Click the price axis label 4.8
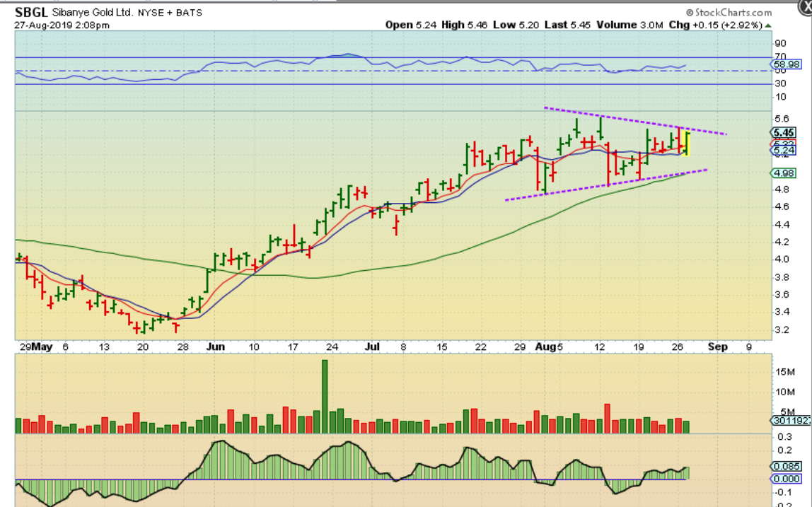 click(x=782, y=190)
